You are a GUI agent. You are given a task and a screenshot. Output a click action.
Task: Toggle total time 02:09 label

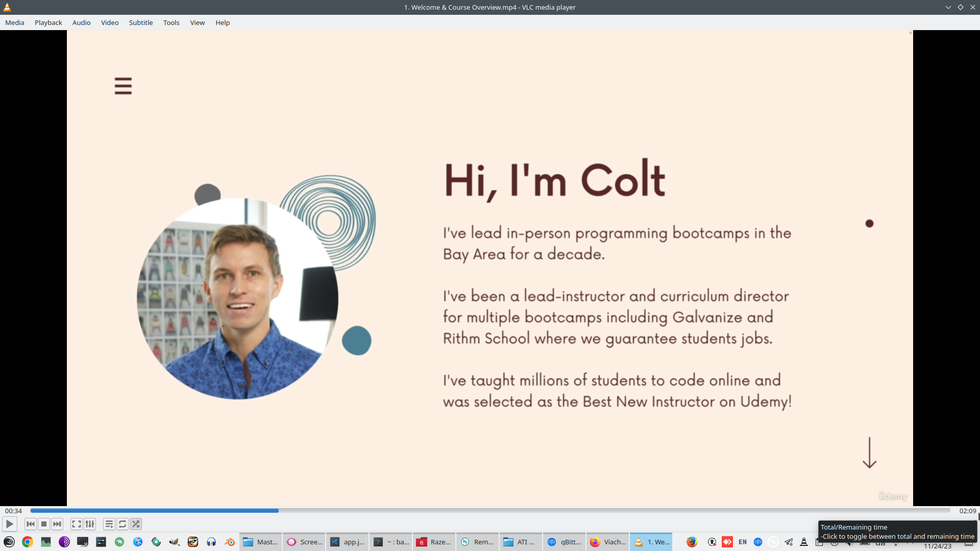pos(967,511)
